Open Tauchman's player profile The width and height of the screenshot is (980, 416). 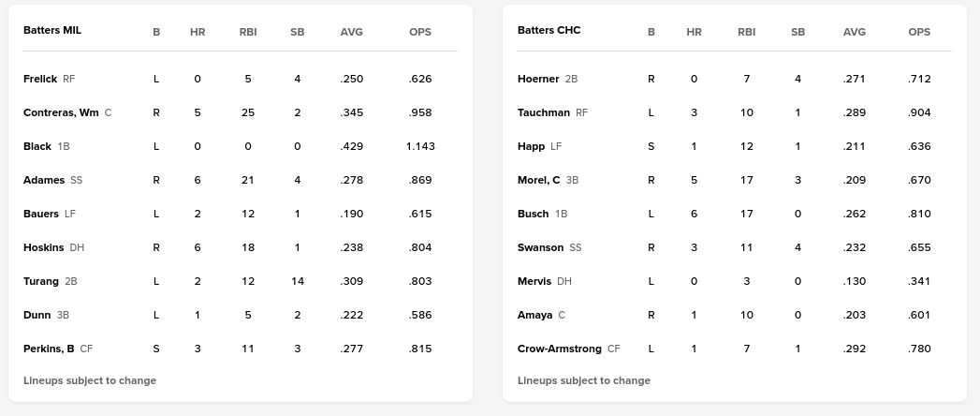544,112
